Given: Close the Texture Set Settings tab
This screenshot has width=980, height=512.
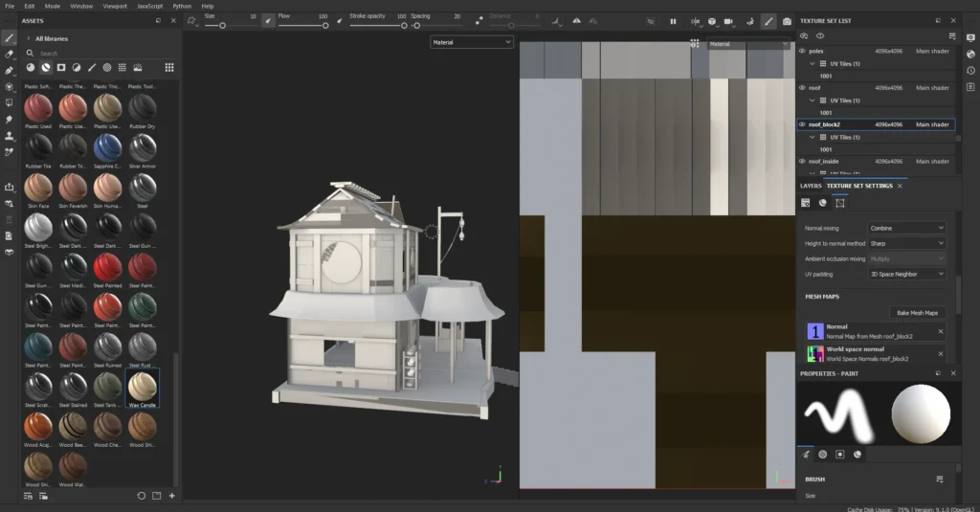Looking at the screenshot, I should tap(900, 186).
